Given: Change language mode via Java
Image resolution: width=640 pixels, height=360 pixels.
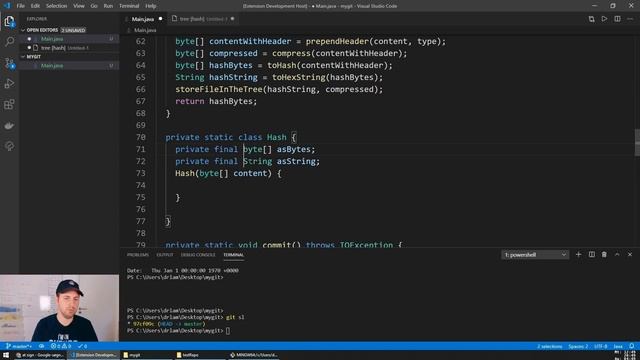Looking at the screenshot, I should [x=618, y=347].
